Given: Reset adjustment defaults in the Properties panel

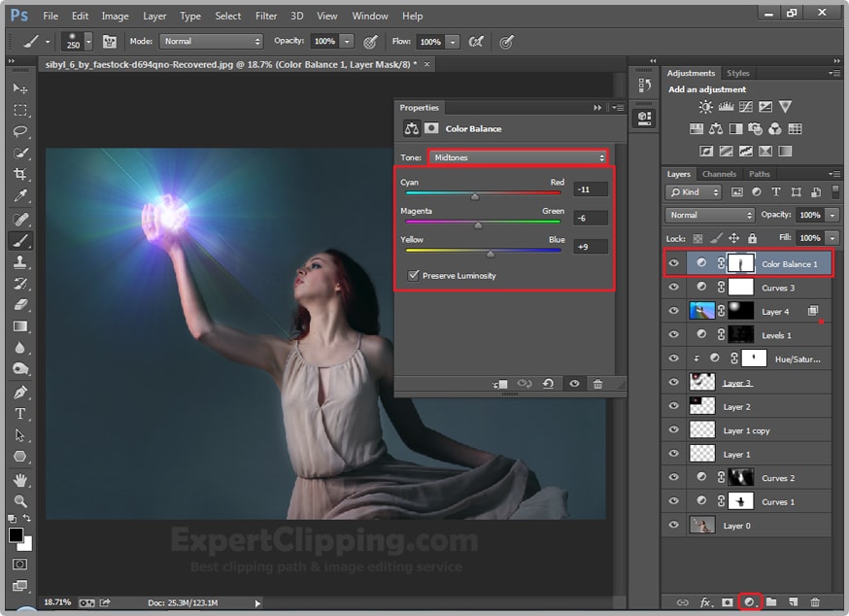Looking at the screenshot, I should (x=548, y=384).
